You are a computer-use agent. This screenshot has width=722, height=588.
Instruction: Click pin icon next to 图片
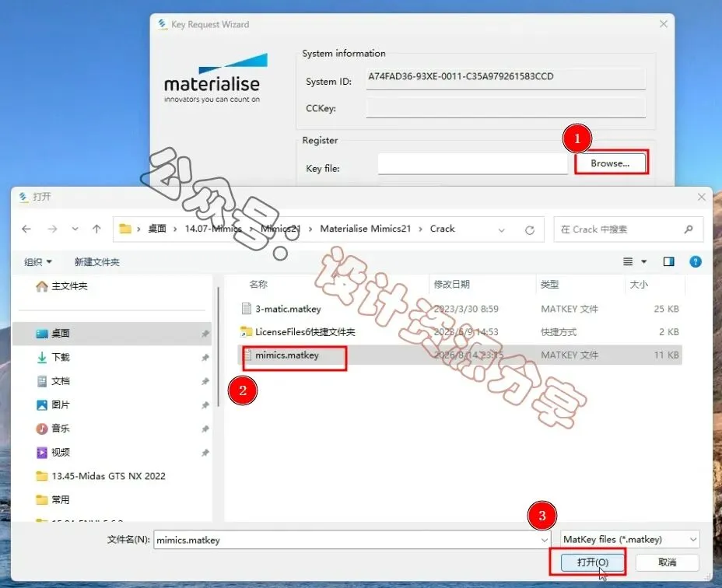click(x=205, y=405)
